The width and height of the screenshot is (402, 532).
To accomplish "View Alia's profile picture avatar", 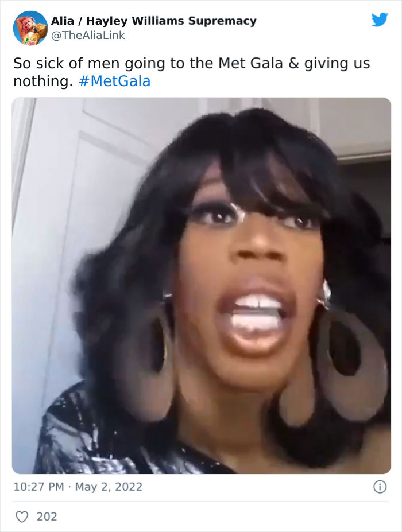I will pos(30,28).
